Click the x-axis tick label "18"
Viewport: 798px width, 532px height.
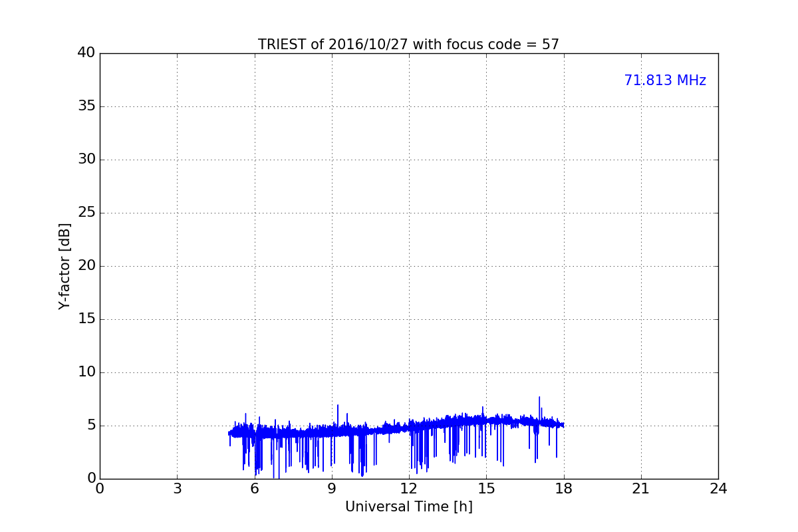click(x=564, y=489)
